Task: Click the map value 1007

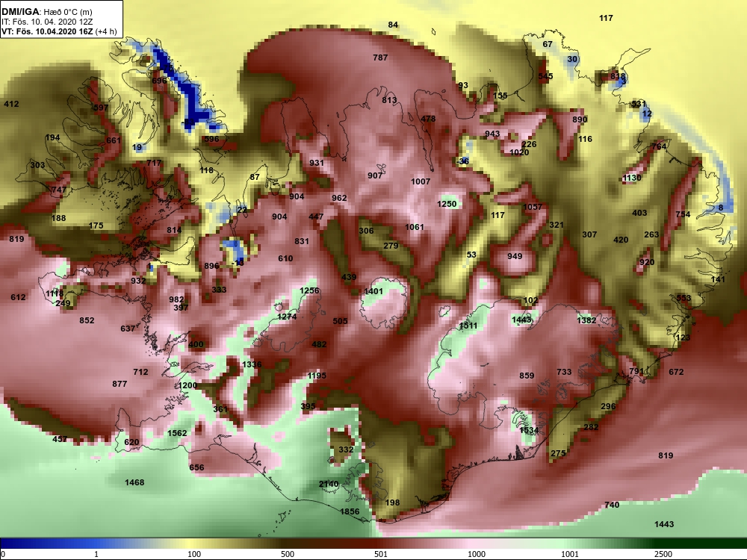Action: pos(421,181)
